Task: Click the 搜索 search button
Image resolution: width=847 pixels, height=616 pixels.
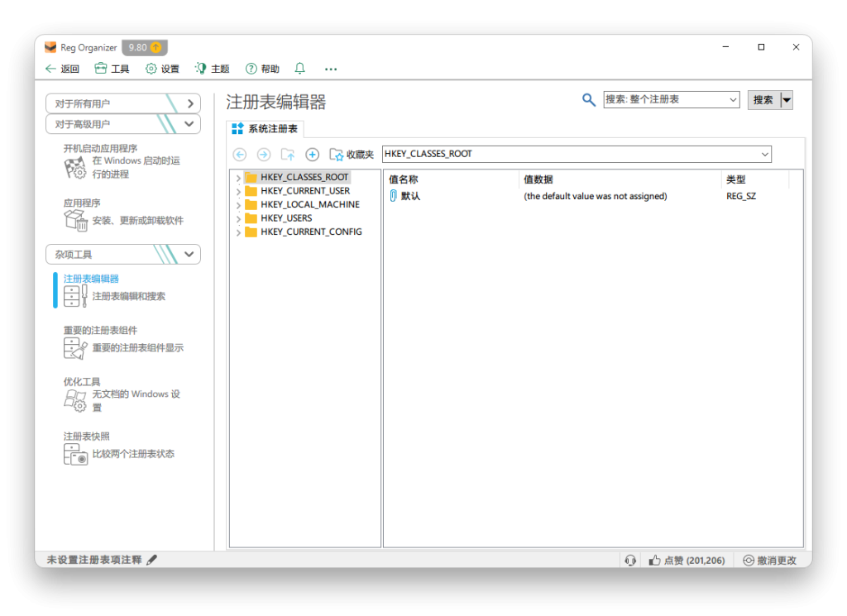Action: tap(764, 99)
